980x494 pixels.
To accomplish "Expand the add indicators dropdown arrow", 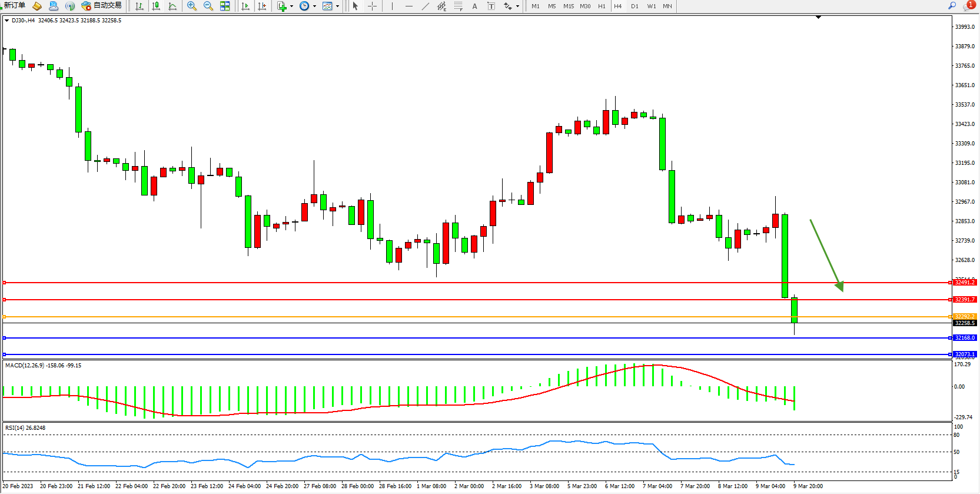I will coord(291,6).
